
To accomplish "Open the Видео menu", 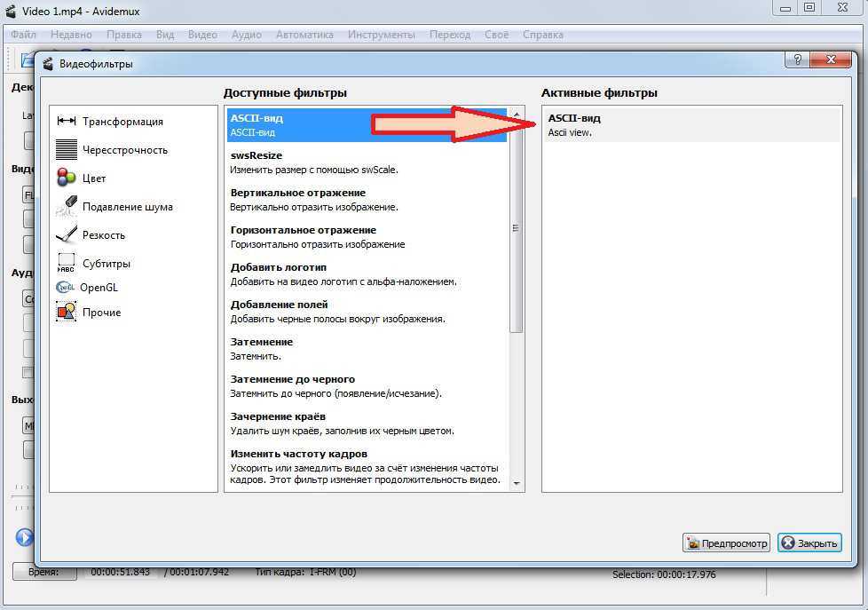I will pyautogui.click(x=202, y=35).
